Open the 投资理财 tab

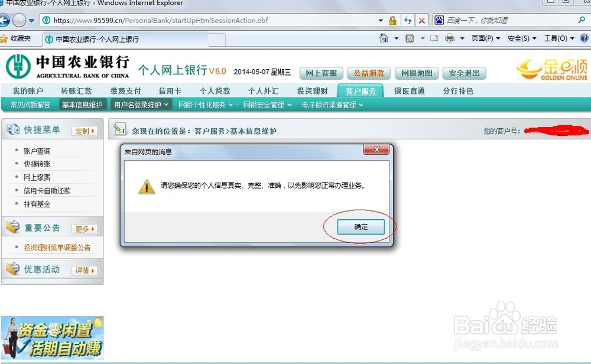[x=313, y=91]
